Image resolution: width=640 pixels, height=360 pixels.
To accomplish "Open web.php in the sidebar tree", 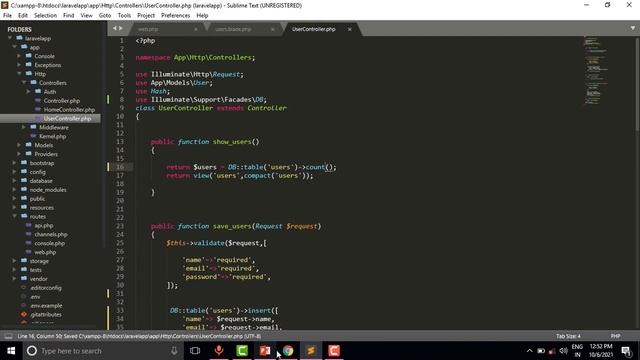I will pyautogui.click(x=45, y=252).
